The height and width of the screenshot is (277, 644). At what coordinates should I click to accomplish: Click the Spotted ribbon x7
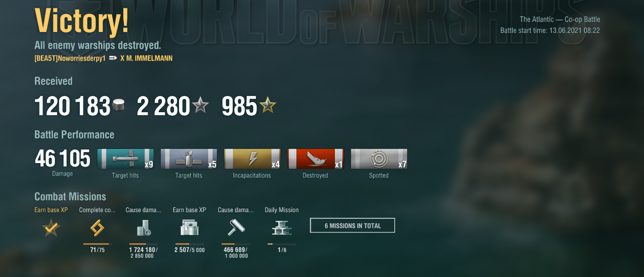tap(379, 159)
